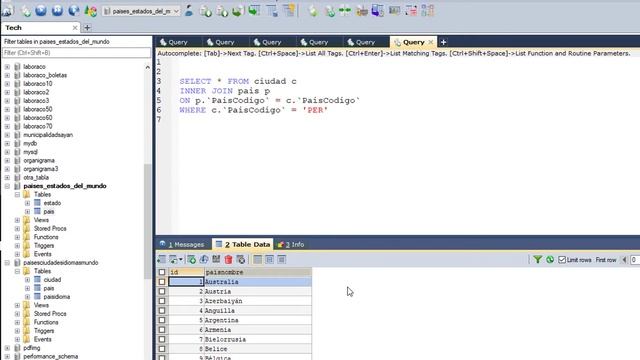Click the export icon at left of result toolbar
The height and width of the screenshot is (360, 640).
[x=162, y=259]
